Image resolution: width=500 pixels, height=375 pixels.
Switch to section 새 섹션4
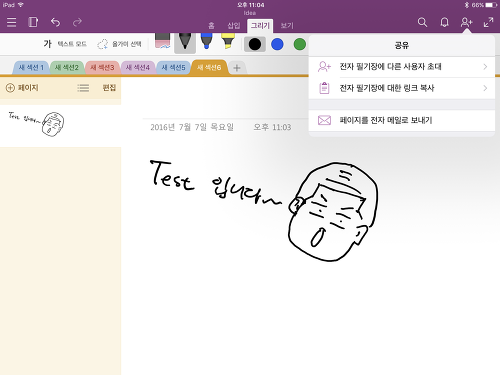click(x=138, y=68)
